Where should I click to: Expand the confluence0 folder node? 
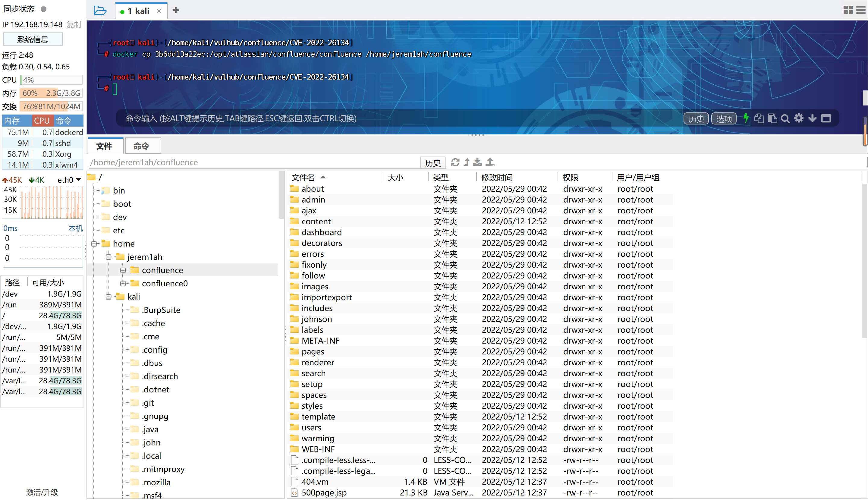[123, 284]
